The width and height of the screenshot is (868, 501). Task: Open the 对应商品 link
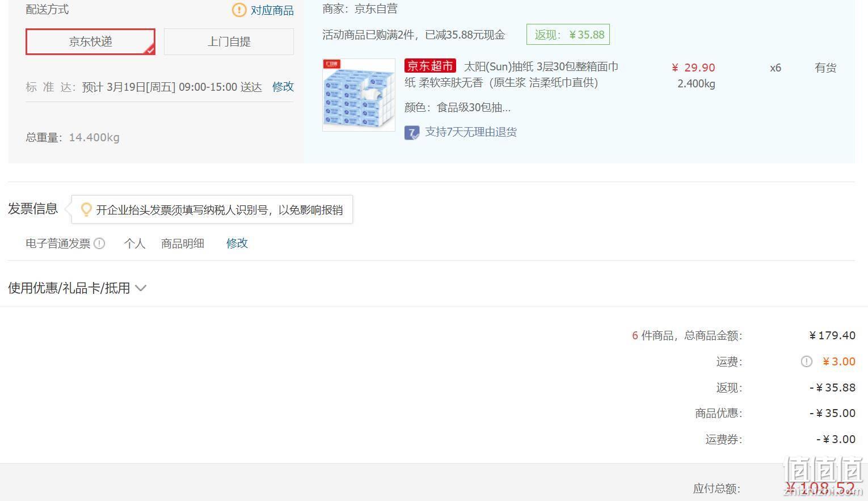(x=272, y=10)
